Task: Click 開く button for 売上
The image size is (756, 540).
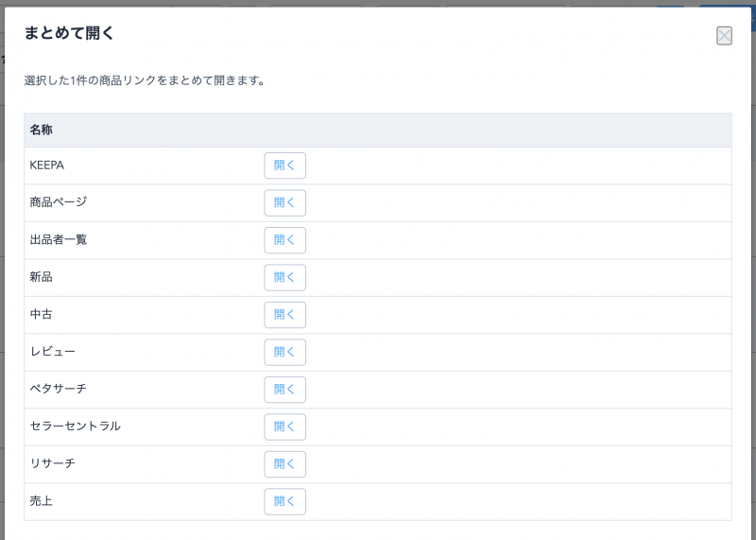Action: (x=285, y=501)
